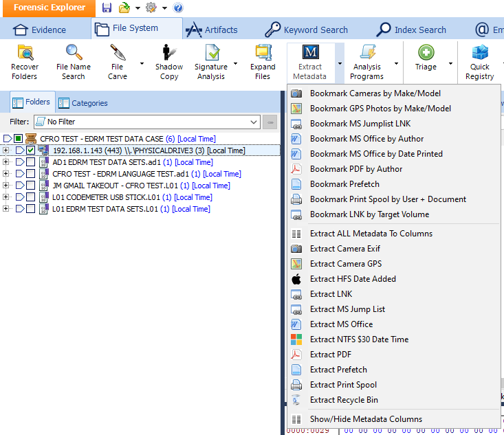The image size is (504, 435).
Task: Uncheck the 192.168.1.143 PHYSICALDRIVE3 checkbox
Action: [30, 150]
